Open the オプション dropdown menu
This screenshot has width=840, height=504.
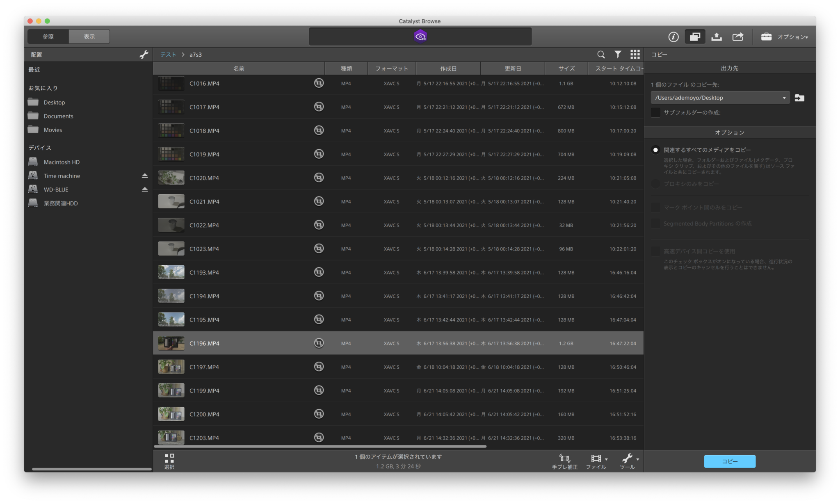pyautogui.click(x=792, y=37)
